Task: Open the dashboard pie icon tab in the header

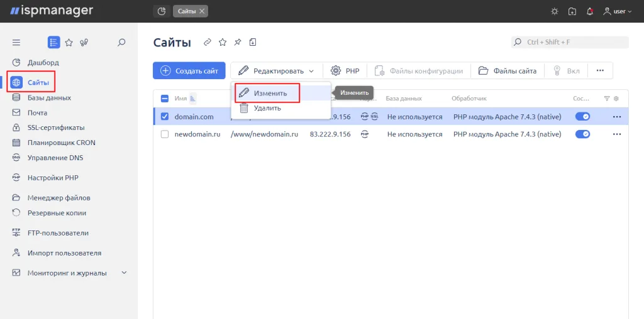Action: tap(162, 11)
